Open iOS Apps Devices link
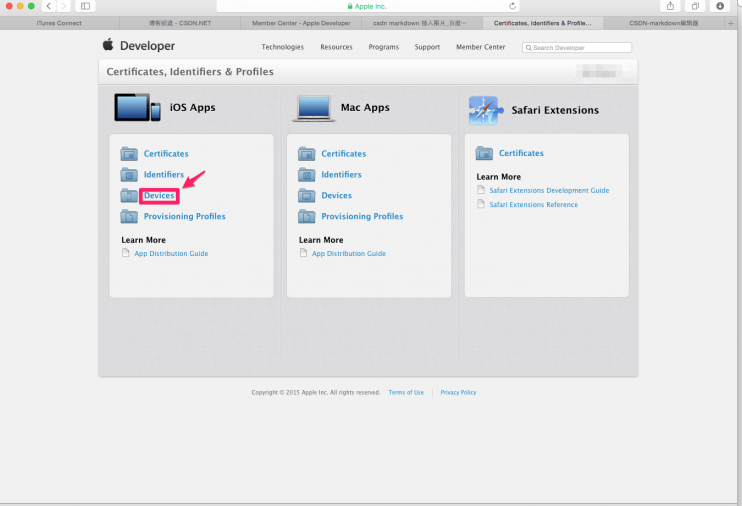Image resolution: width=742 pixels, height=506 pixels. 159,195
